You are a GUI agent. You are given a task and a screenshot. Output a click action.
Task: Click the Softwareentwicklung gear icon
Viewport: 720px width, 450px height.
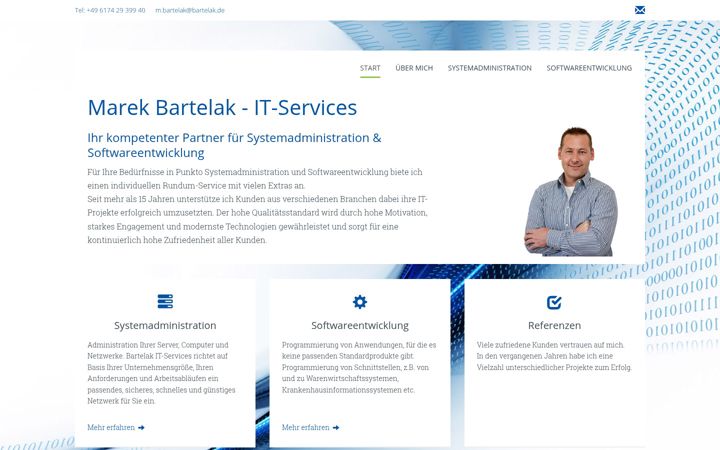point(360,302)
